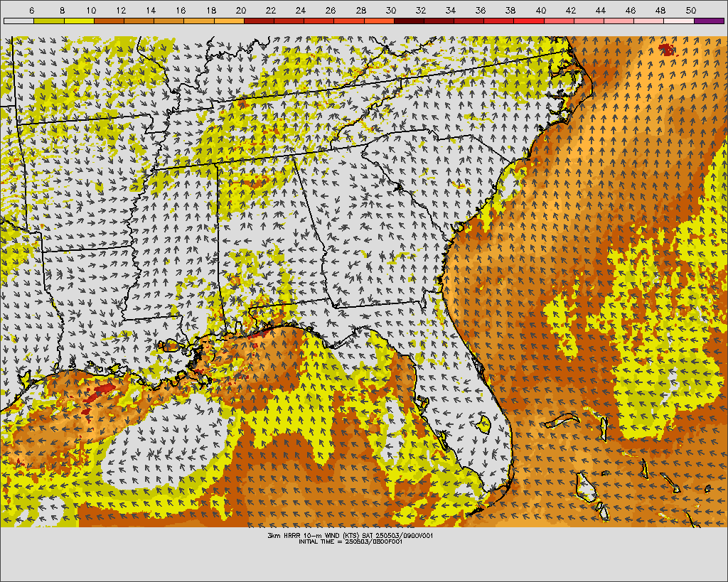Click the 16–18 knot legend swatch

pos(199,21)
